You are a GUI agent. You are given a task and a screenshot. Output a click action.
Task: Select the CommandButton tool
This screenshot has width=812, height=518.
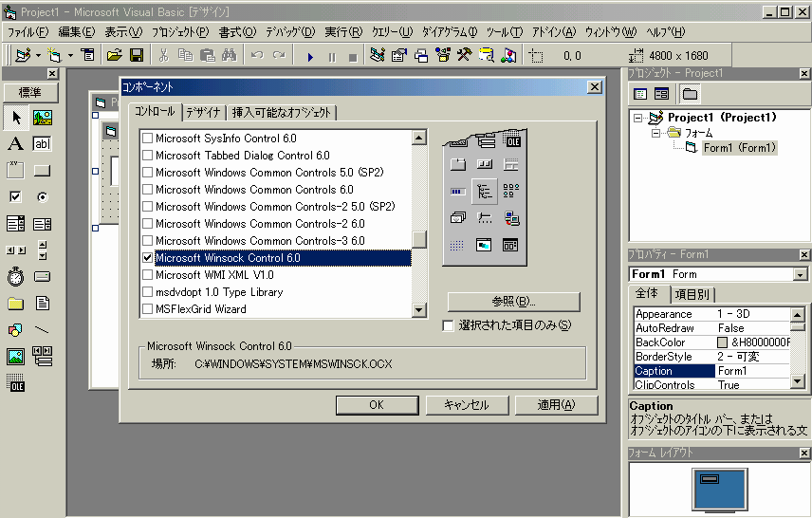tap(43, 170)
